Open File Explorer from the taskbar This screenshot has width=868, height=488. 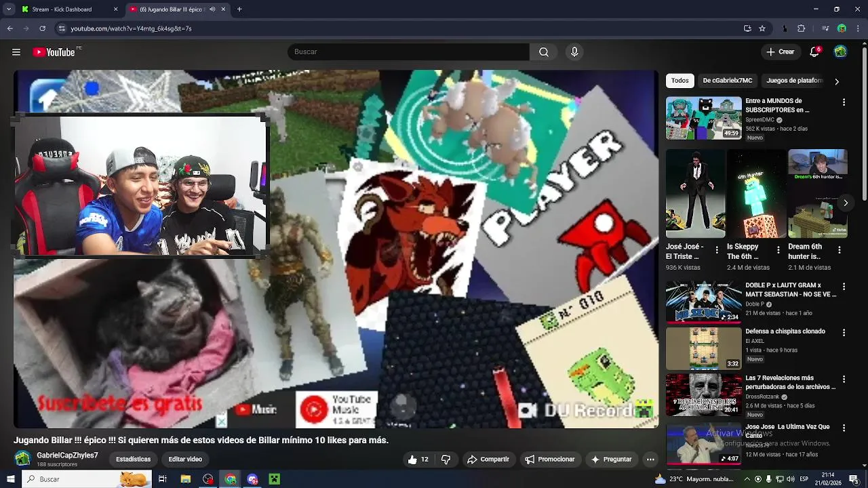pos(185,479)
